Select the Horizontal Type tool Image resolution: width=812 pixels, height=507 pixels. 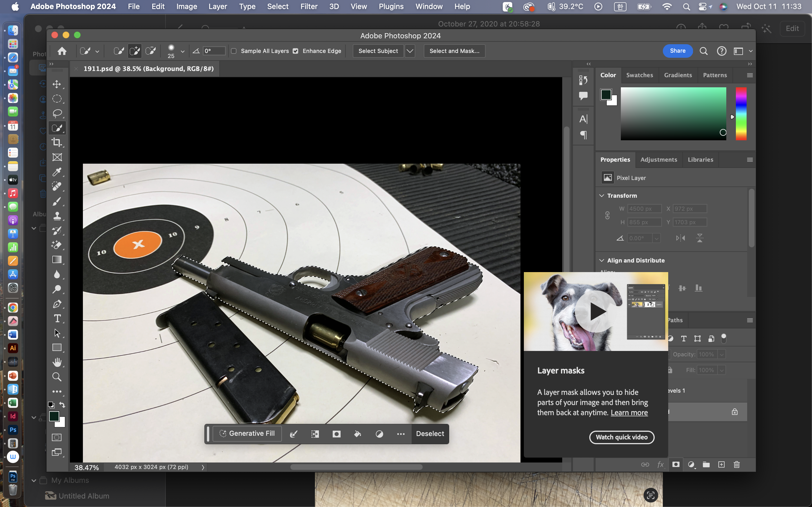[57, 319]
